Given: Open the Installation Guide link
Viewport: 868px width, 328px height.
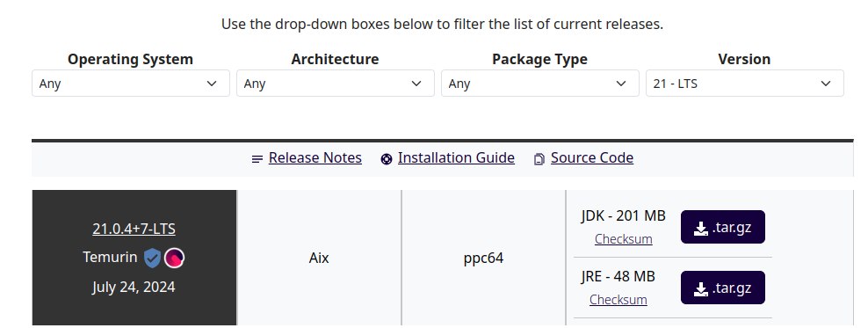Looking at the screenshot, I should coord(456,158).
